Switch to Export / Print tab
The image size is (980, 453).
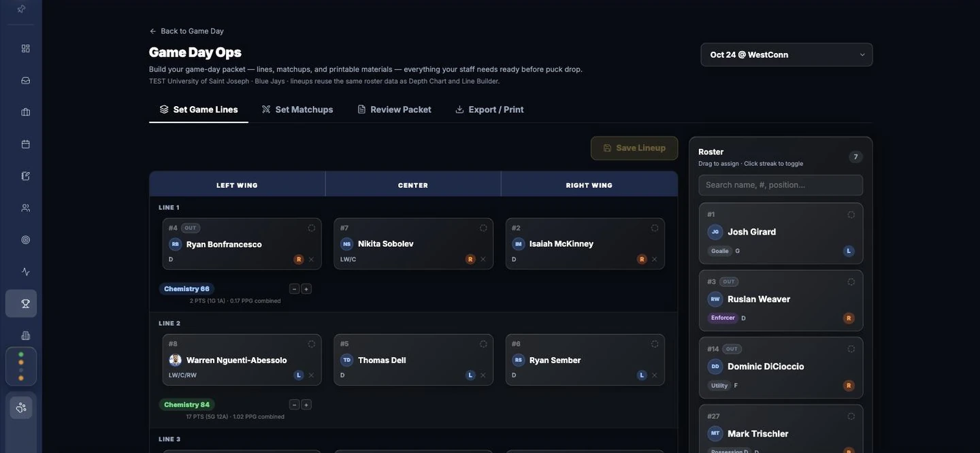pos(489,110)
